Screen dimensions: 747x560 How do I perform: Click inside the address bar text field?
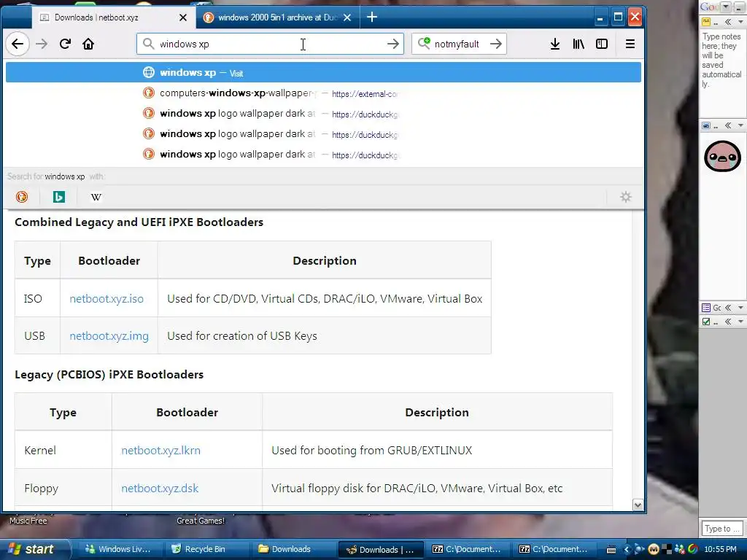[270, 44]
